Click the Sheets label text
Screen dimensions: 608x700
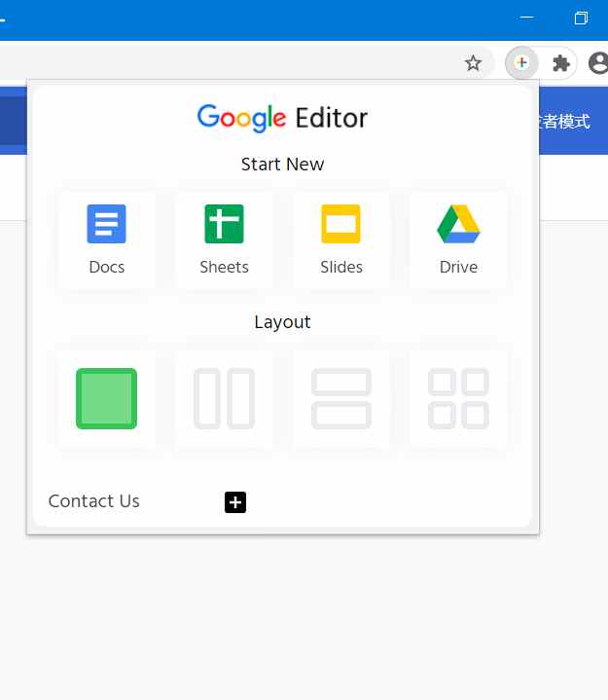224,267
